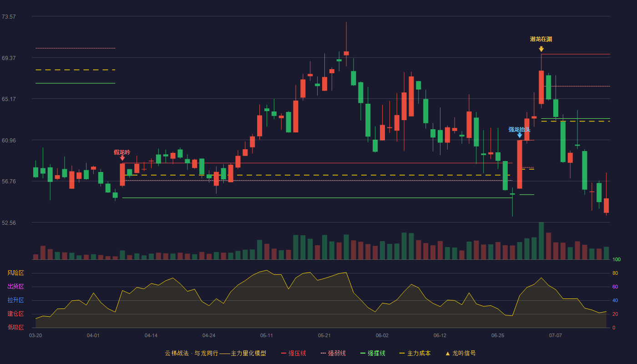The width and height of the screenshot is (637, 364).
Task: Click the 出货区 zone label
Action: point(15,287)
